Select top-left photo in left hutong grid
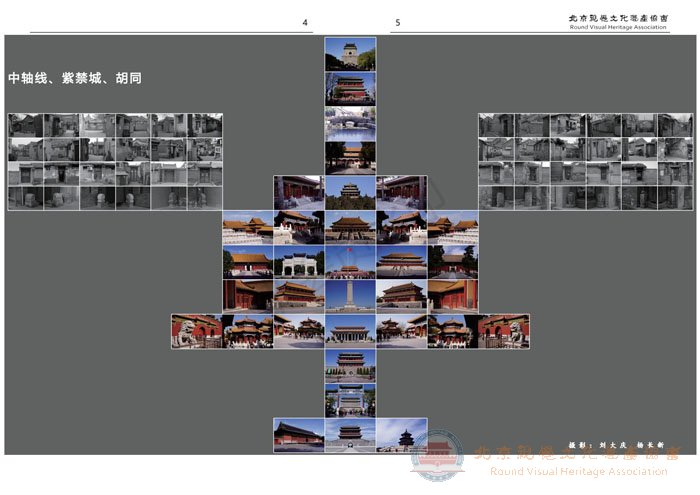Viewport: 700px width, 495px height. point(26,125)
